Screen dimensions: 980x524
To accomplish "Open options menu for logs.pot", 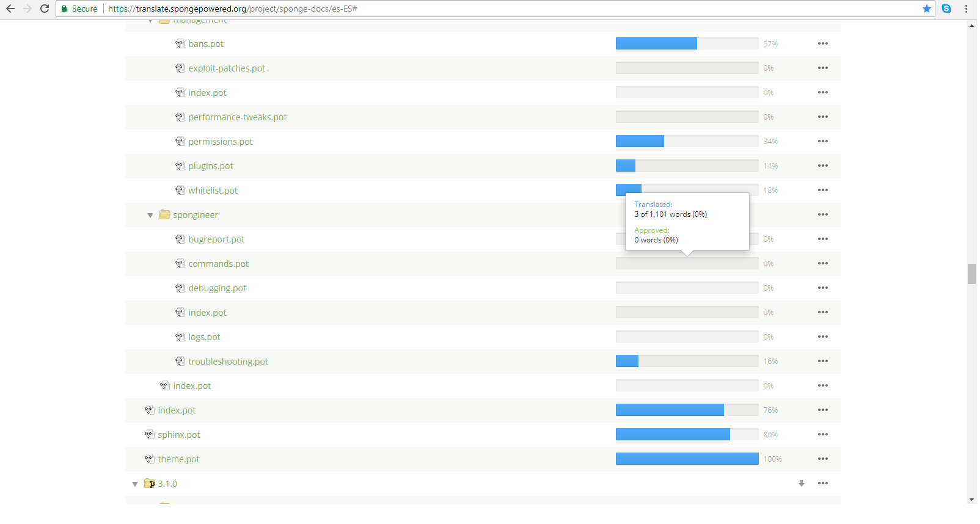I will [823, 337].
